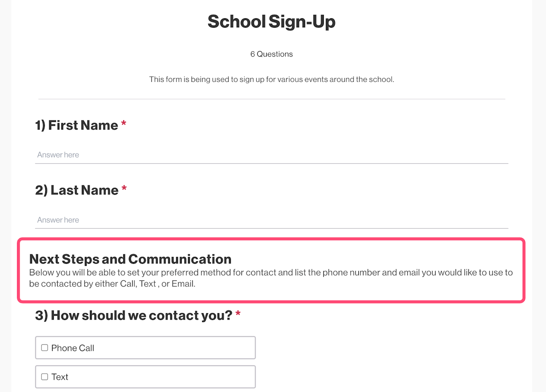
Task: Click the "2) Last Name" question heading
Action: tap(76, 190)
